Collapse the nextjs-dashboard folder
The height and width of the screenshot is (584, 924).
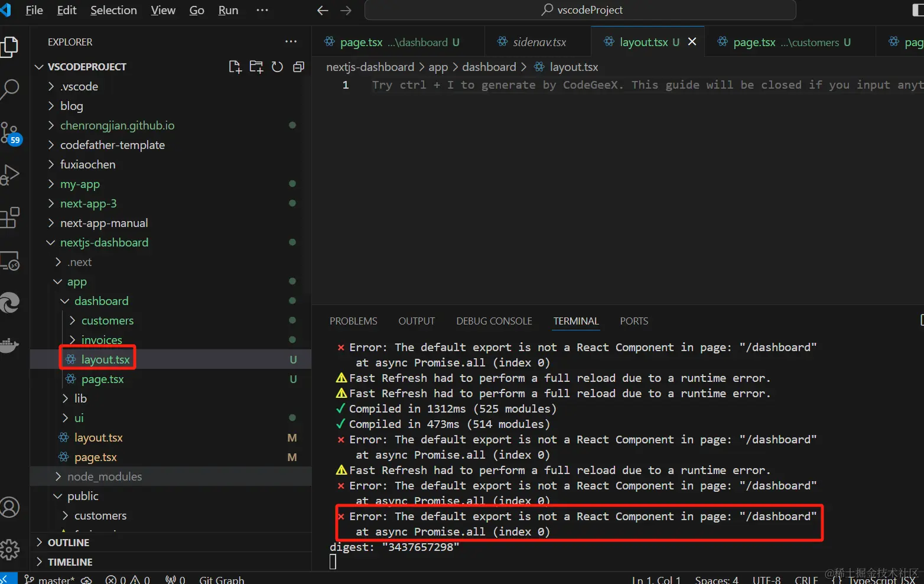pyautogui.click(x=171, y=242)
